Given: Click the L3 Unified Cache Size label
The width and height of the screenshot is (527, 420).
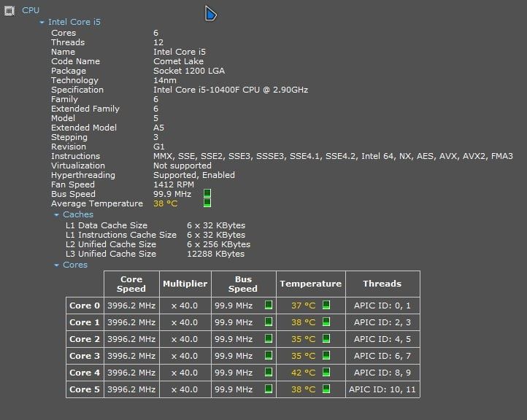Looking at the screenshot, I should pyautogui.click(x=111, y=254).
